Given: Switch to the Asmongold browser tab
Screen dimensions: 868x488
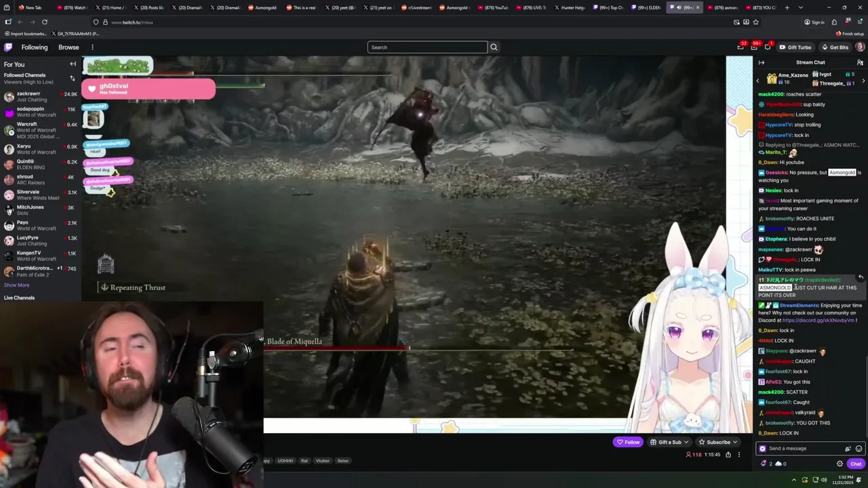Looking at the screenshot, I should [262, 7].
